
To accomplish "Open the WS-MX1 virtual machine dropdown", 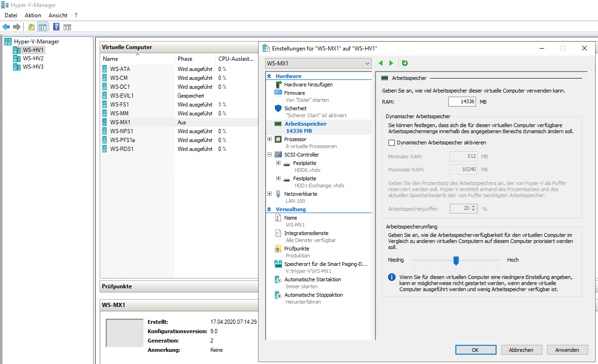I will click(318, 63).
